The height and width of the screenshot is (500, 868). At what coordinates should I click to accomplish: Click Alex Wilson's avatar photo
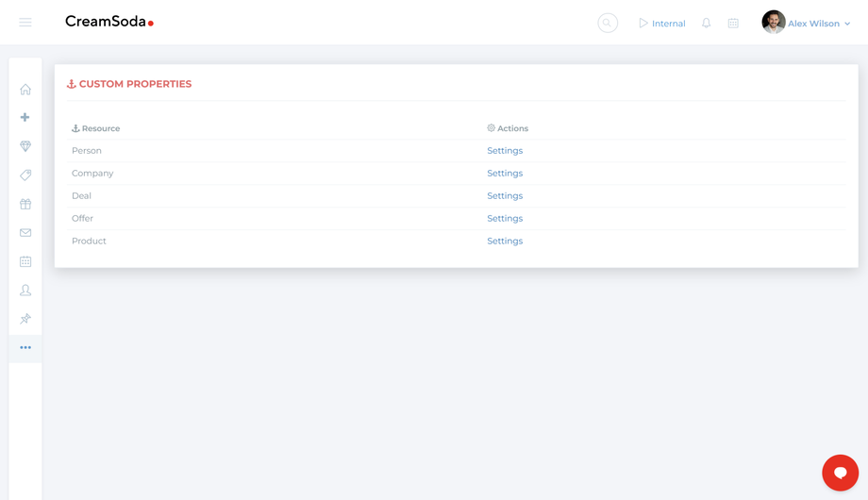point(774,22)
